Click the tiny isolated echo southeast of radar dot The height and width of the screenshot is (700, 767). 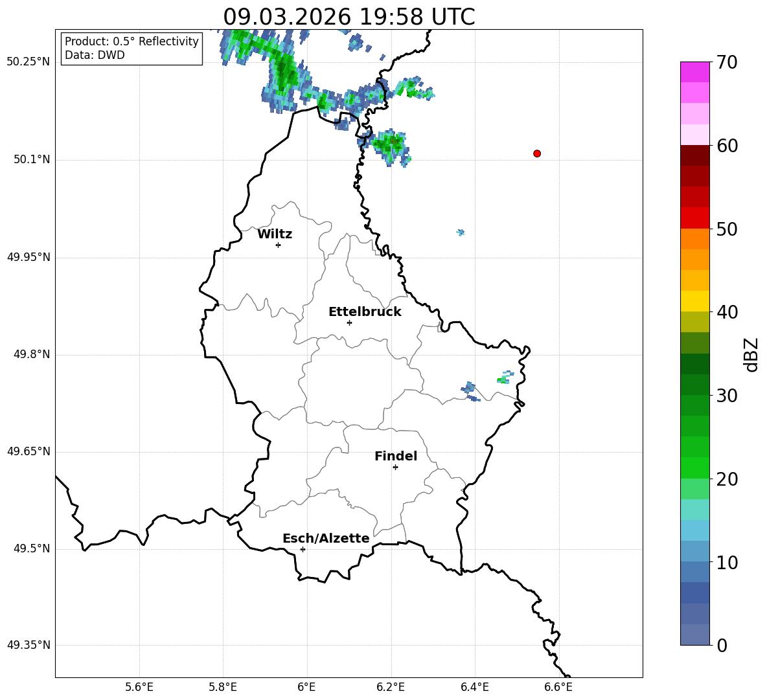[461, 232]
